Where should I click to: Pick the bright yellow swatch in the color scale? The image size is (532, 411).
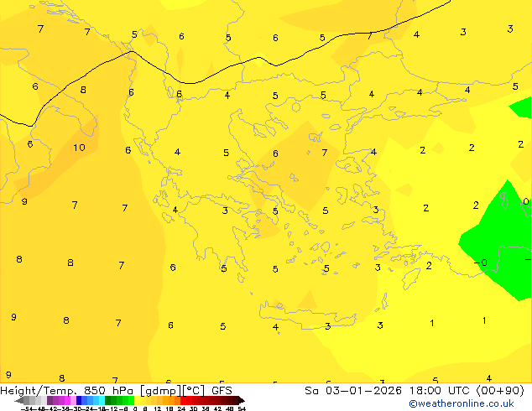137,400
